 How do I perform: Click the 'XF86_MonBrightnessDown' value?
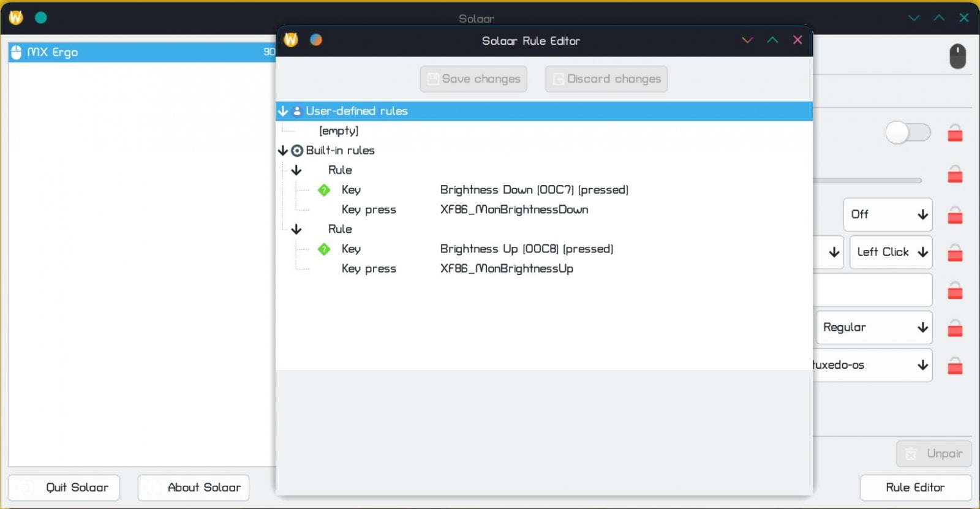tap(514, 209)
